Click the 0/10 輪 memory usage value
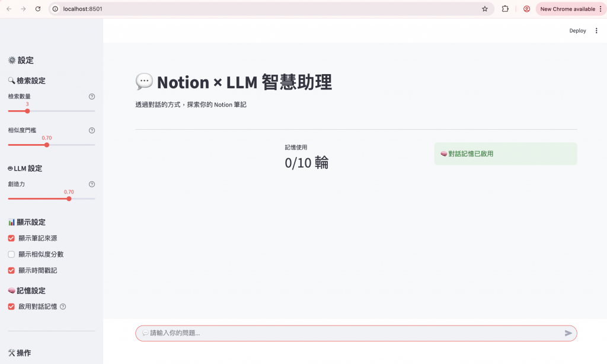This screenshot has height=364, width=607. tap(306, 162)
